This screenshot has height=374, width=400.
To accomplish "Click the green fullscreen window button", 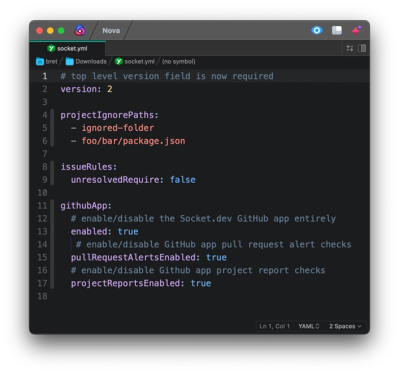I will click(61, 31).
